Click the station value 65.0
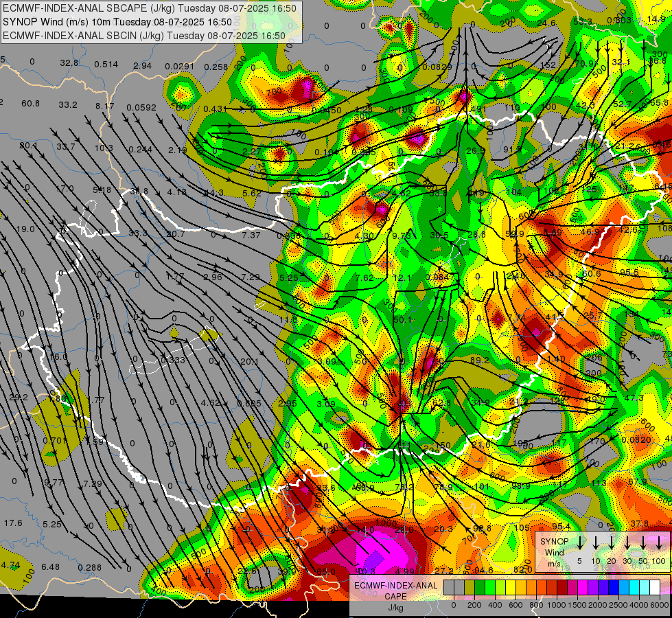The width and height of the screenshot is (672, 618). pyautogui.click(x=326, y=571)
